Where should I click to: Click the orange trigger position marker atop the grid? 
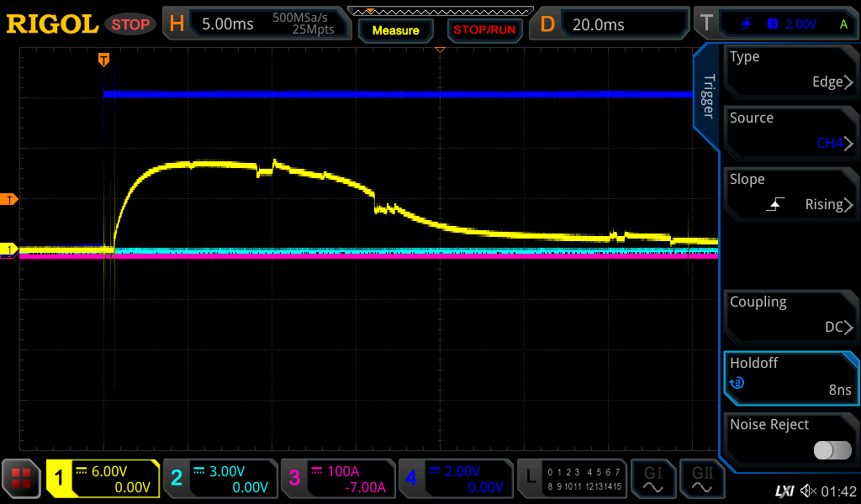coord(103,60)
